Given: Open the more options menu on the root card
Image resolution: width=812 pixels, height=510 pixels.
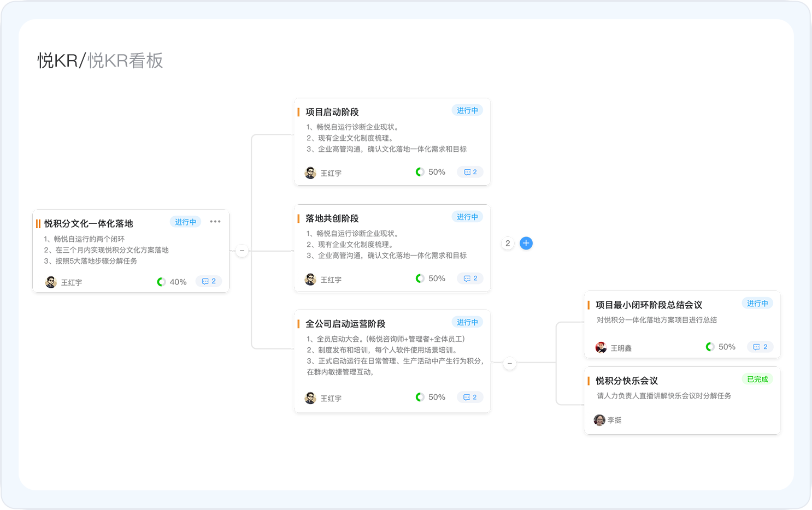Looking at the screenshot, I should tap(215, 222).
